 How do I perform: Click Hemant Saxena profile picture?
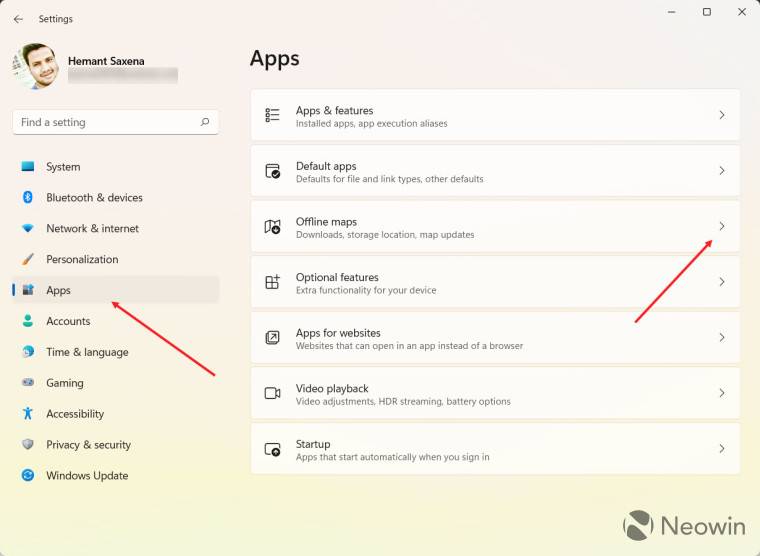(x=35, y=66)
